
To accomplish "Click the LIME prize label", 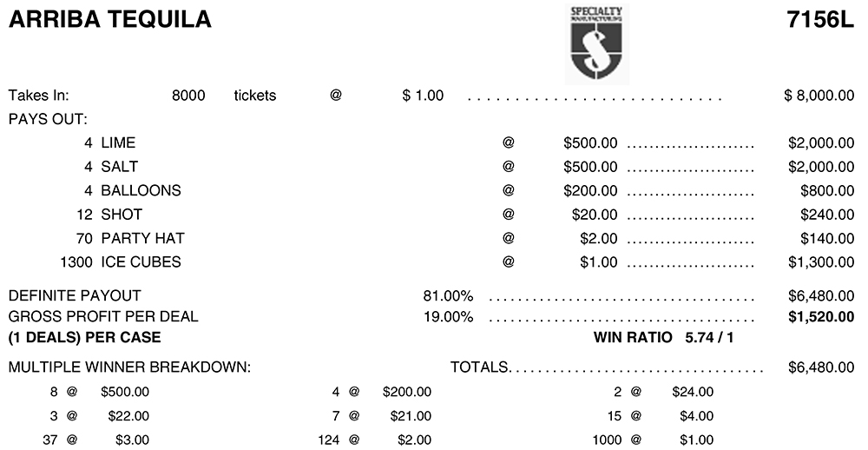I will pos(118,142).
